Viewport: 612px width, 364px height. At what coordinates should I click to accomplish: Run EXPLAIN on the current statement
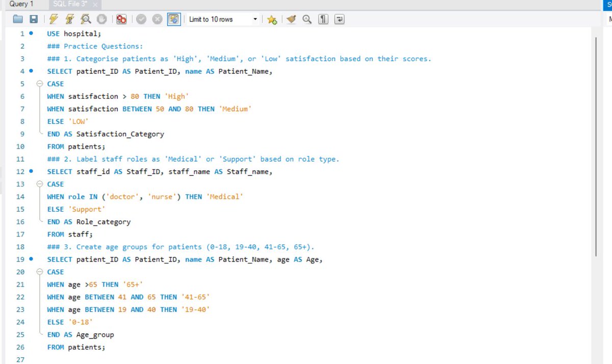[x=86, y=19]
